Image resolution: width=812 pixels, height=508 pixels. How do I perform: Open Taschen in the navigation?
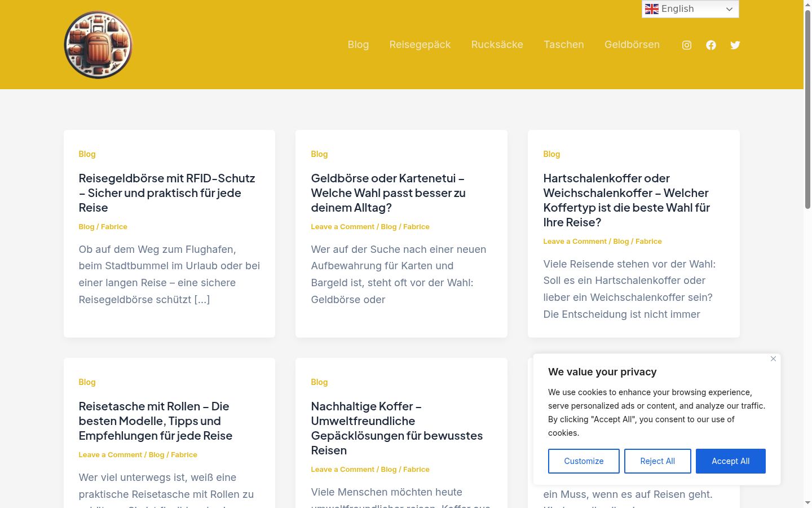point(564,45)
